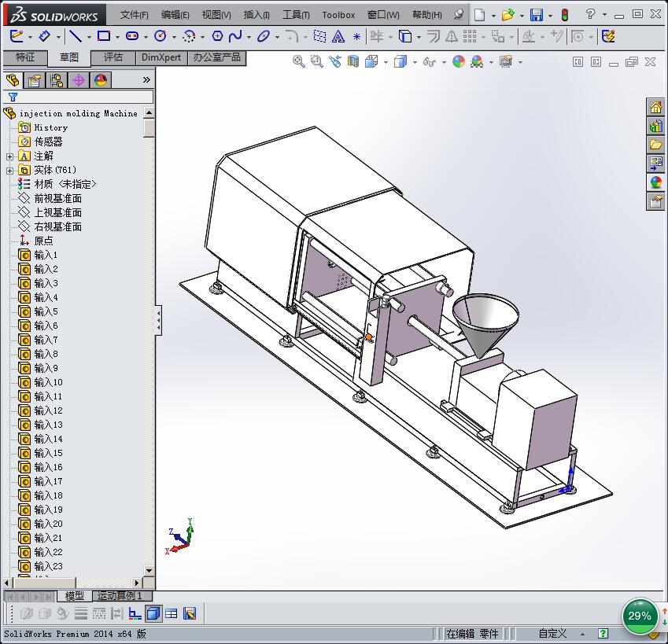Click the Edit Appearance icon
Image resolution: width=668 pixels, height=644 pixels.
pos(459,62)
